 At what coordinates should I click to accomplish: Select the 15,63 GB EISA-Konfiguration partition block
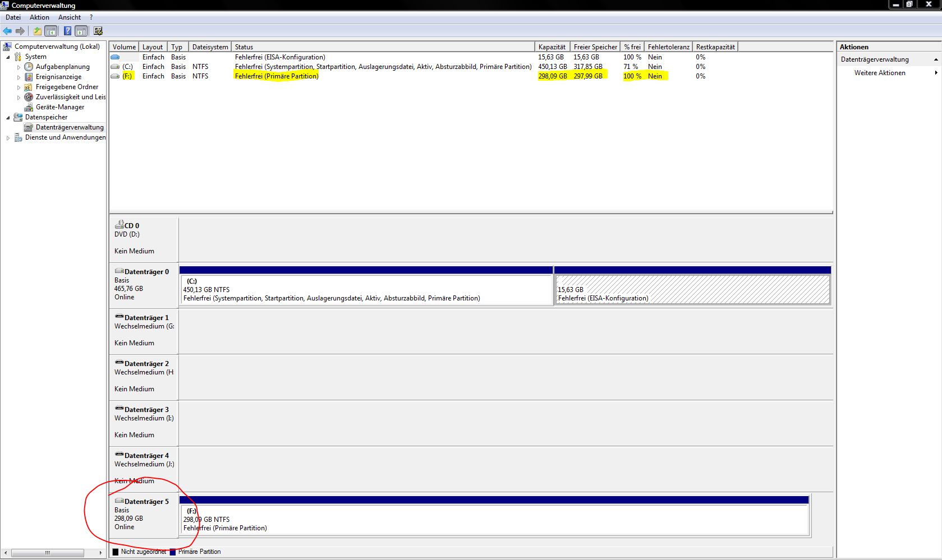(692, 290)
